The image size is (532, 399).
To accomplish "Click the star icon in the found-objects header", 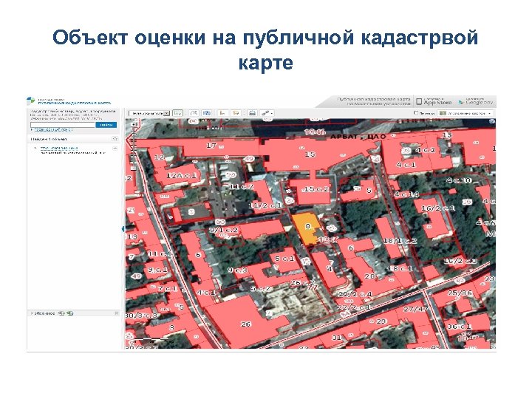I will click(115, 139).
